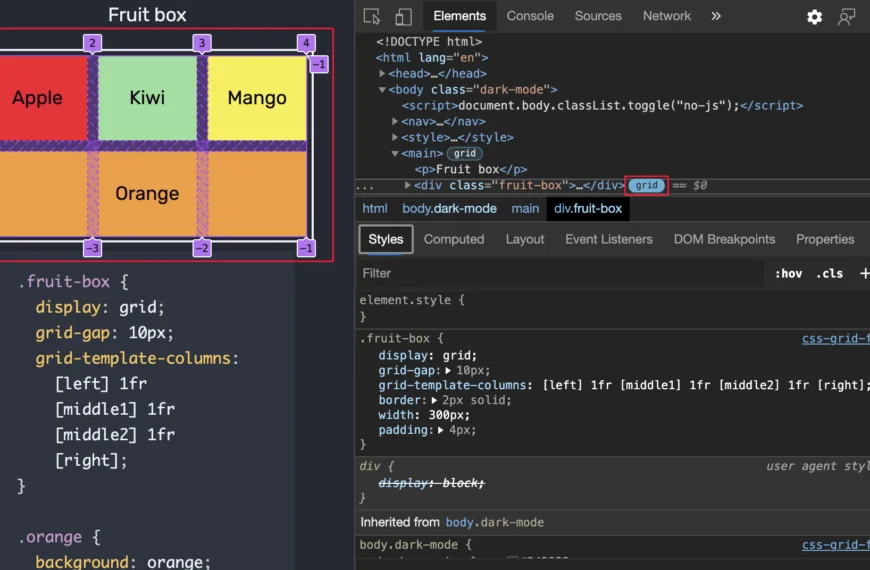The width and height of the screenshot is (870, 570).
Task: Click the [middle1] 1fr page code line
Action: tap(115, 409)
